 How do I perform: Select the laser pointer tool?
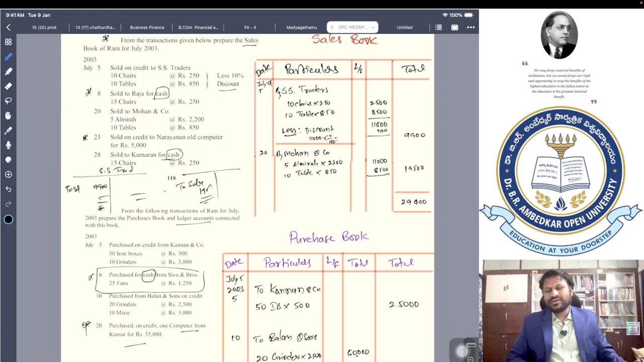[x=8, y=130]
